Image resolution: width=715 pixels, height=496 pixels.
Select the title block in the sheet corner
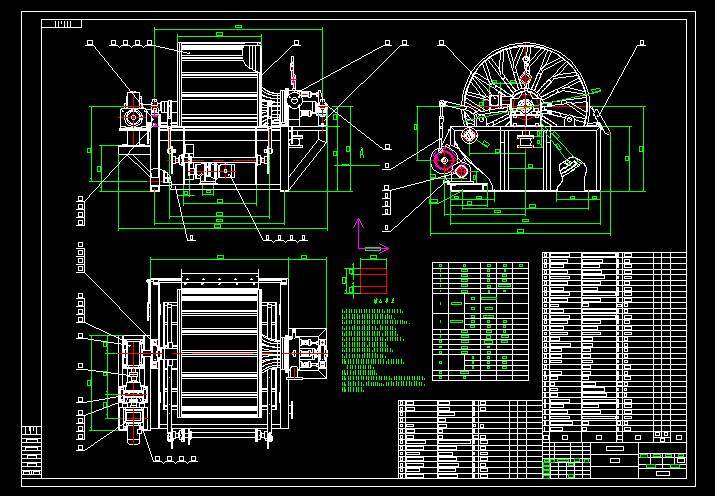pyautogui.click(x=615, y=460)
